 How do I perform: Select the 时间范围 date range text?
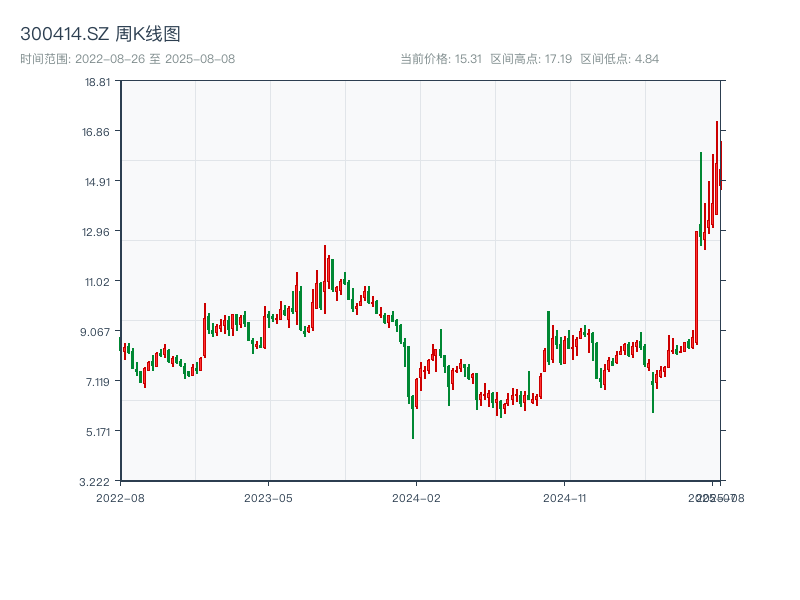tap(127, 59)
